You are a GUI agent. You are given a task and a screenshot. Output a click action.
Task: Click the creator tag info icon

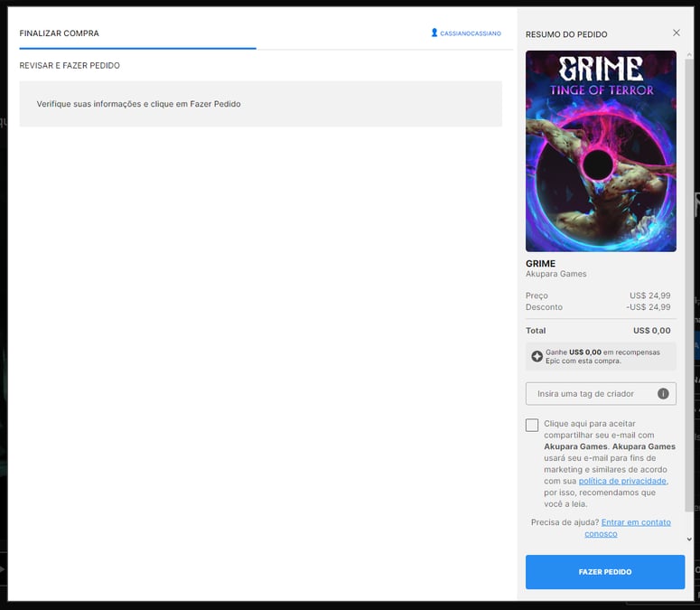pos(663,393)
